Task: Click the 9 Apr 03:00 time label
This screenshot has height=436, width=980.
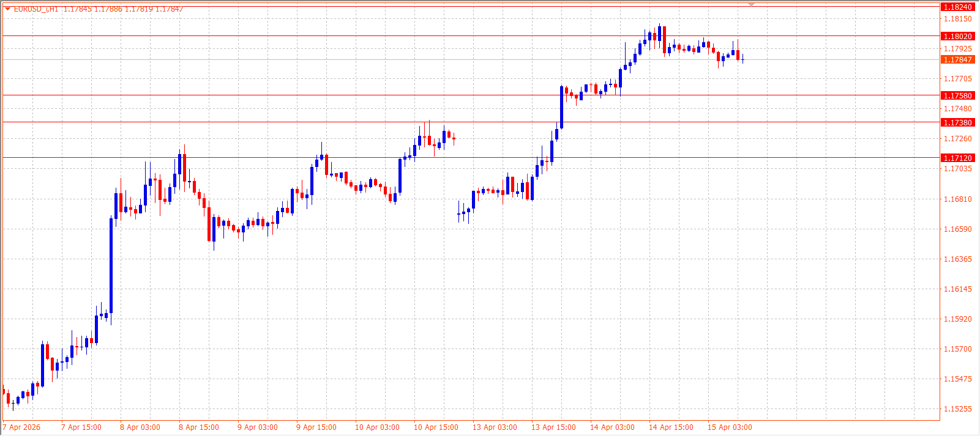Action: (x=258, y=427)
